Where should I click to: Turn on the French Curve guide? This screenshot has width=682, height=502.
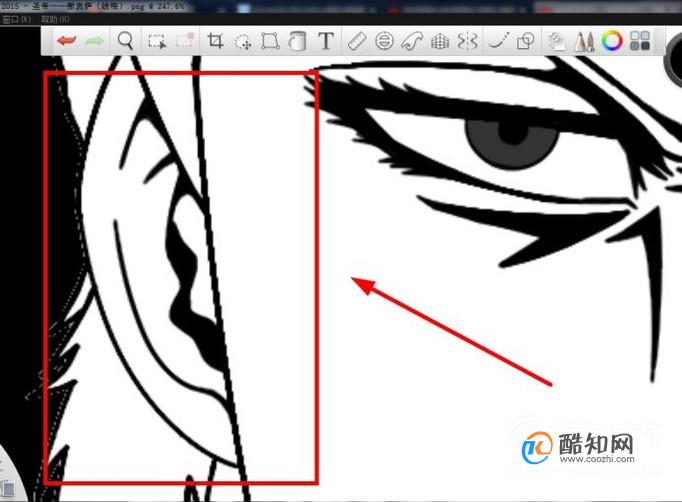tap(412, 41)
